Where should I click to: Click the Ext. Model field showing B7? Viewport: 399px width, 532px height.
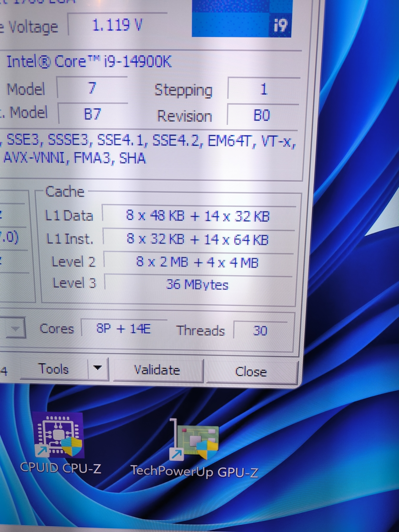pyautogui.click(x=93, y=114)
